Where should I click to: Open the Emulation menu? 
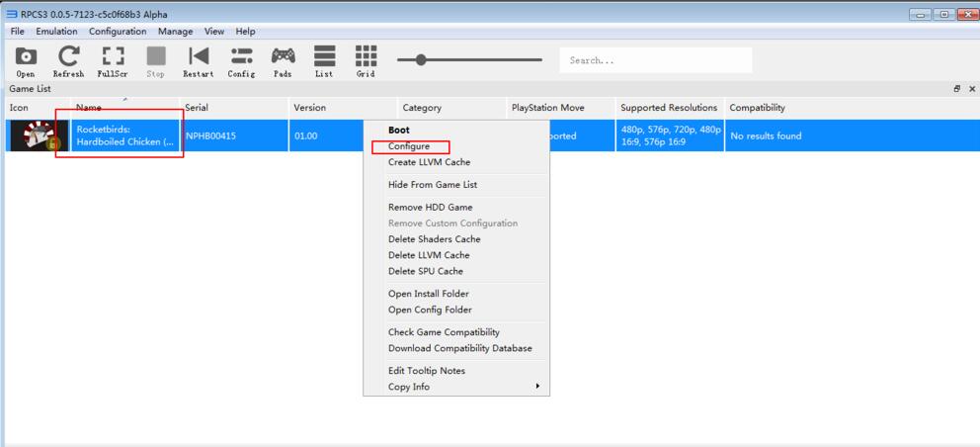coord(57,32)
